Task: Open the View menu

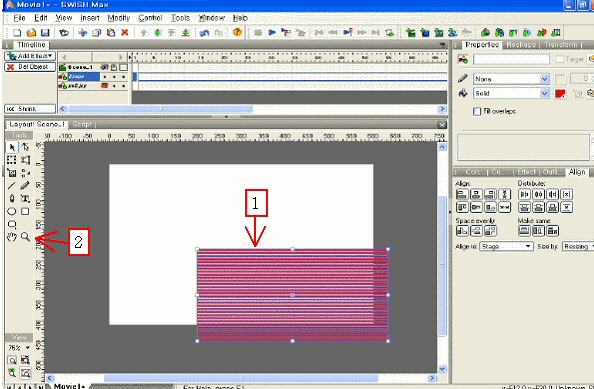Action: (x=64, y=18)
